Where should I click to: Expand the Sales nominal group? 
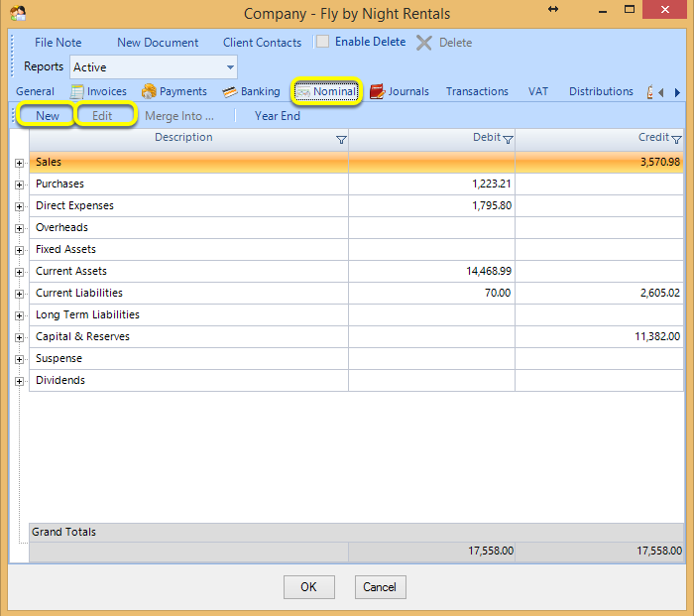[19, 163]
